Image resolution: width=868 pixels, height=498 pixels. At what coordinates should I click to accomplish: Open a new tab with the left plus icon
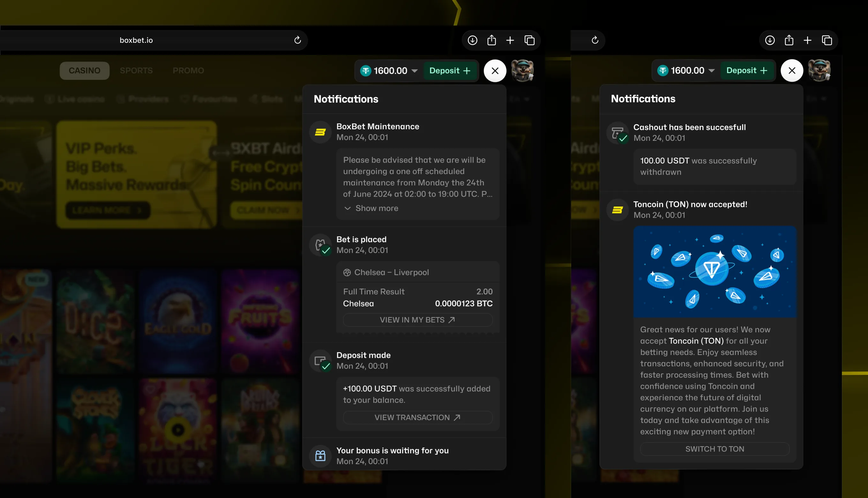click(510, 40)
